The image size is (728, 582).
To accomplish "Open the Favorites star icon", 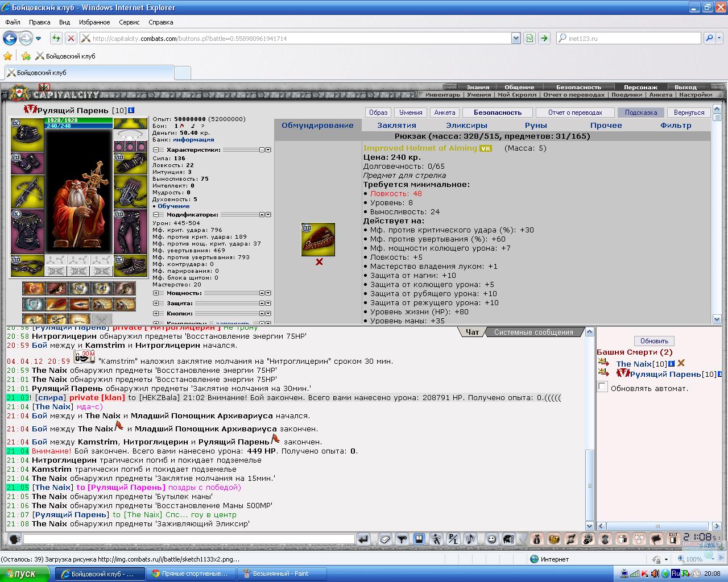I will [8, 56].
